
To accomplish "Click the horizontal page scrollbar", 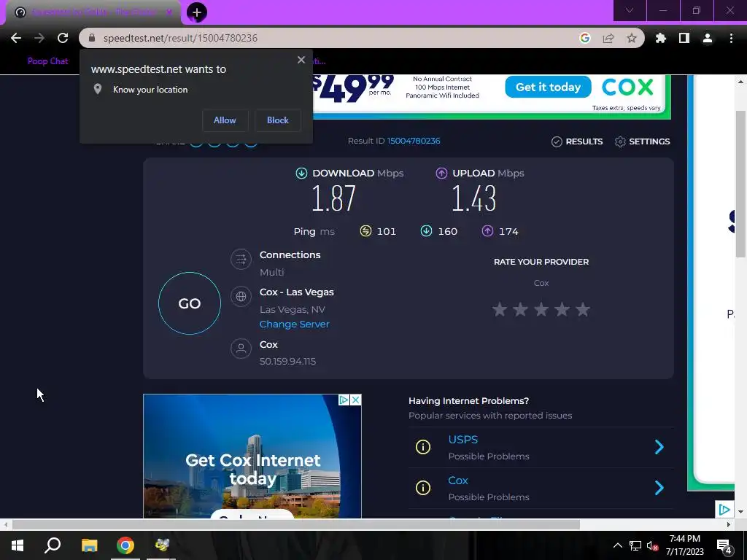I will (296, 525).
